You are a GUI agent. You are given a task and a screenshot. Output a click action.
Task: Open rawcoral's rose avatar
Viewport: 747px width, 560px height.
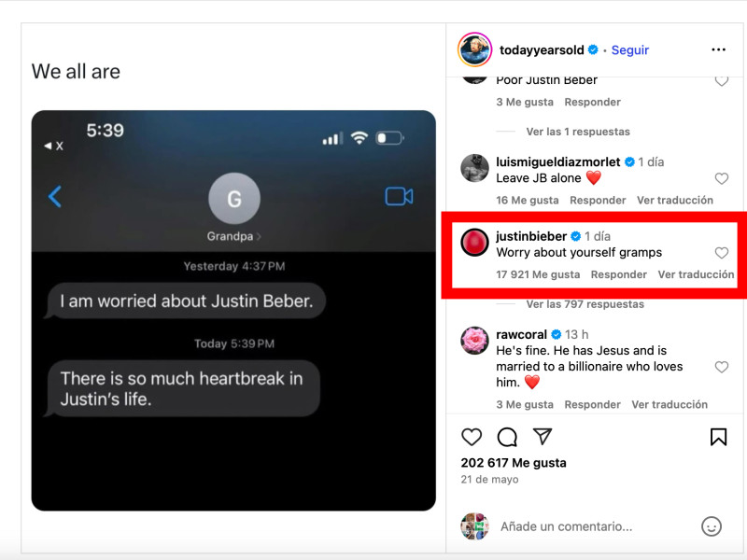(474, 340)
